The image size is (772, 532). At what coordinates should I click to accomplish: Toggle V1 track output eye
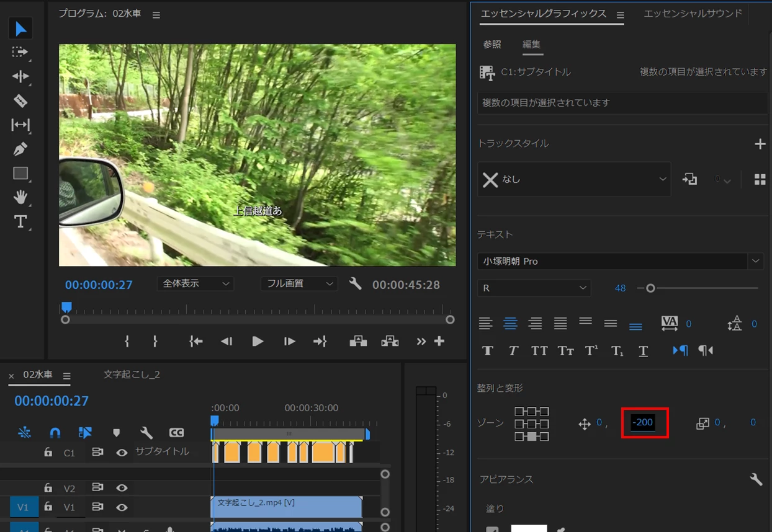pos(122,507)
